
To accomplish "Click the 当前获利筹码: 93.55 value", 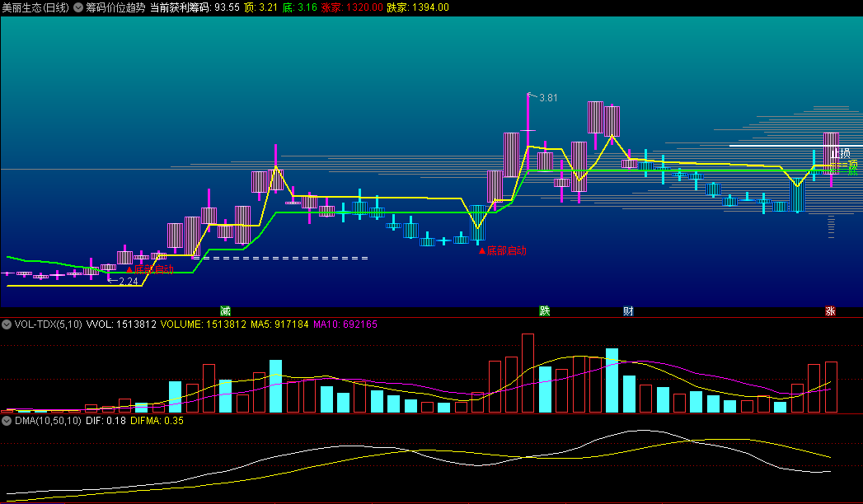I will click(x=195, y=7).
